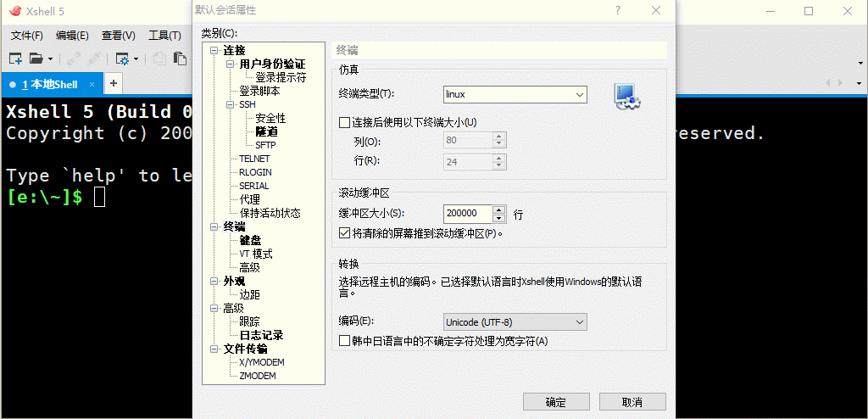Click the 列(O) up stepper arrow

[498, 137]
